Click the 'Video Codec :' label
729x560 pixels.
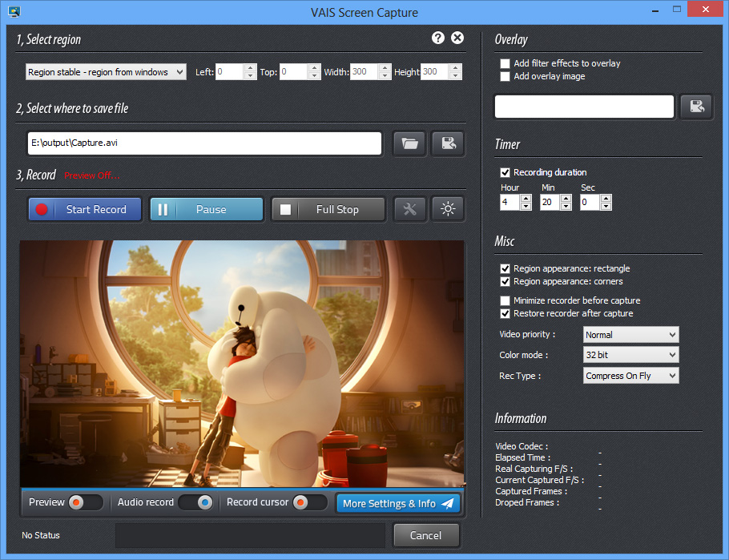pyautogui.click(x=522, y=446)
